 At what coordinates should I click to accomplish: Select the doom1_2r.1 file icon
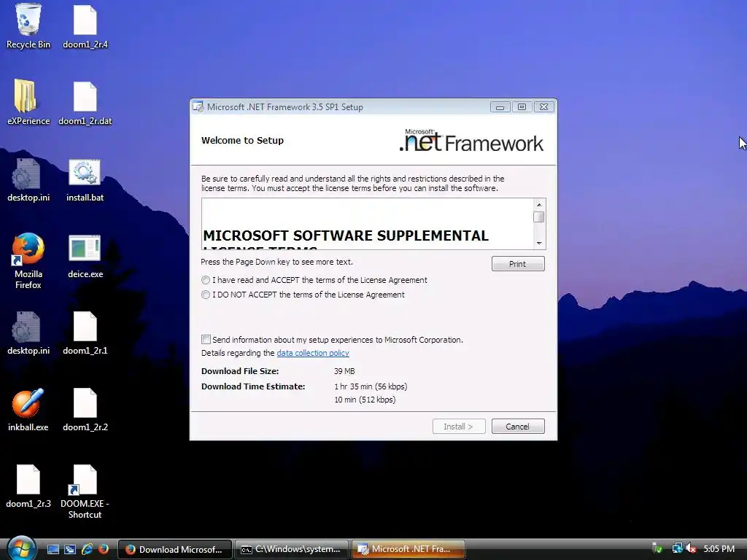point(85,332)
